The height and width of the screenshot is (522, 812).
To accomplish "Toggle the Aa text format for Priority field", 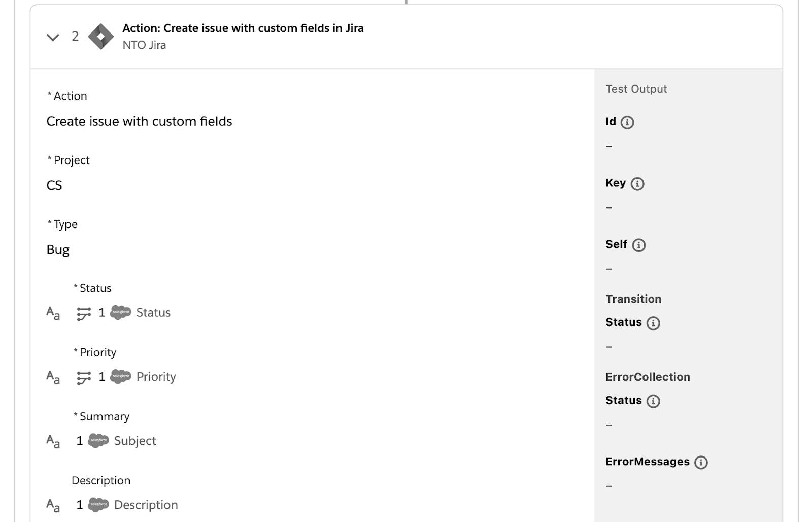I will click(x=53, y=377).
